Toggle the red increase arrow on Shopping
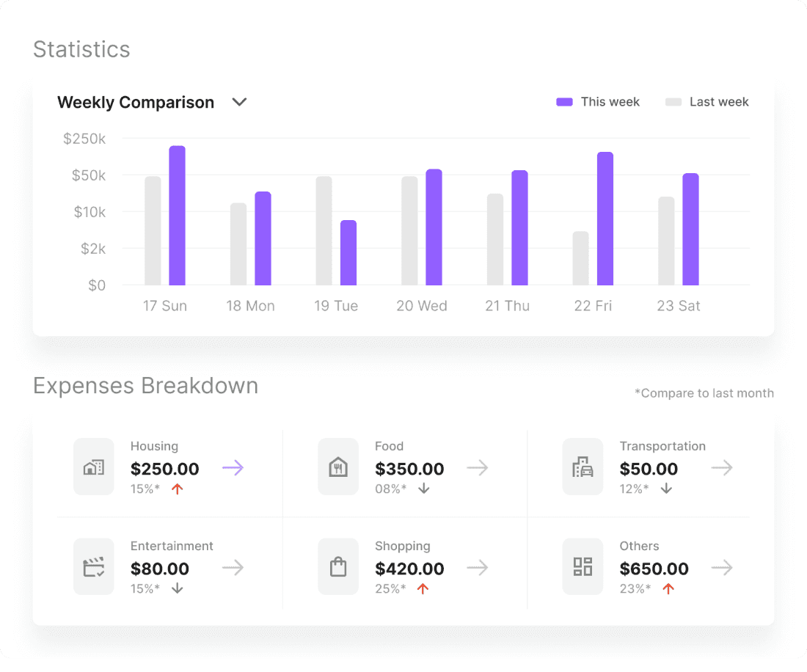This screenshot has width=807, height=672. coord(424,588)
